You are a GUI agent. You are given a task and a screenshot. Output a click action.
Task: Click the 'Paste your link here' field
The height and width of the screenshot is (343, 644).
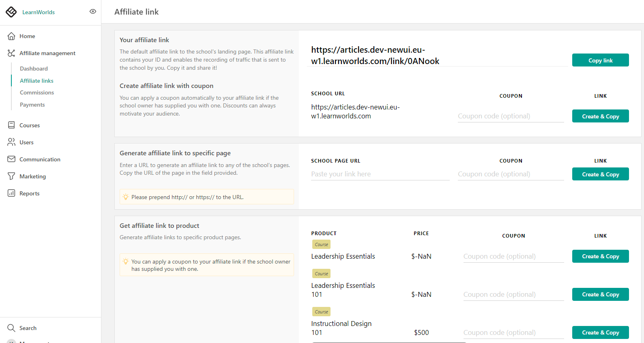pyautogui.click(x=380, y=174)
